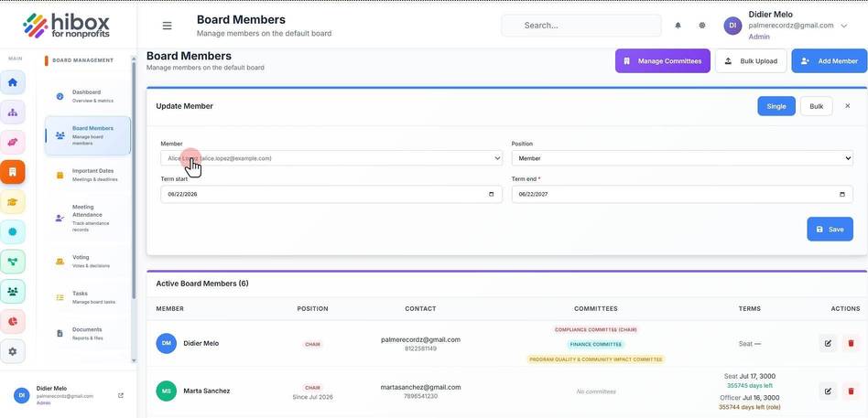The image size is (868, 418).
Task: Go to Dashboard overview and metrics
Action: point(88,96)
